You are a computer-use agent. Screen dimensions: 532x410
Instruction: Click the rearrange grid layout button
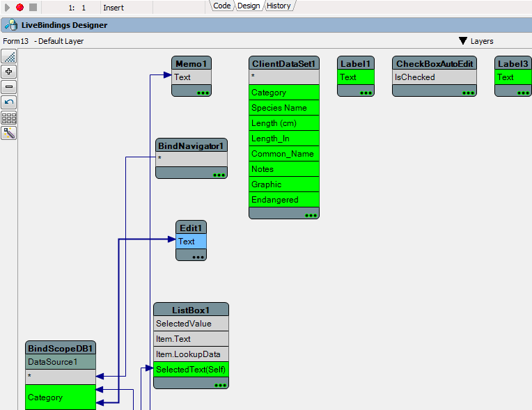(9, 118)
